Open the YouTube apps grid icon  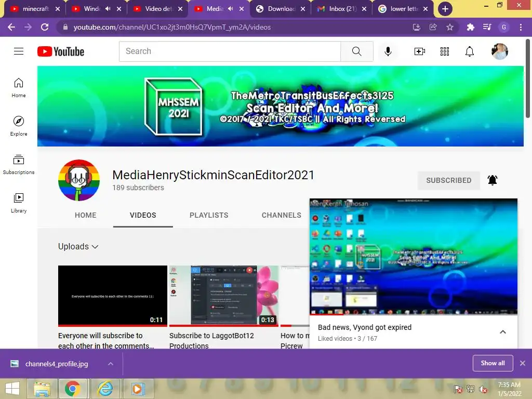pyautogui.click(x=445, y=51)
